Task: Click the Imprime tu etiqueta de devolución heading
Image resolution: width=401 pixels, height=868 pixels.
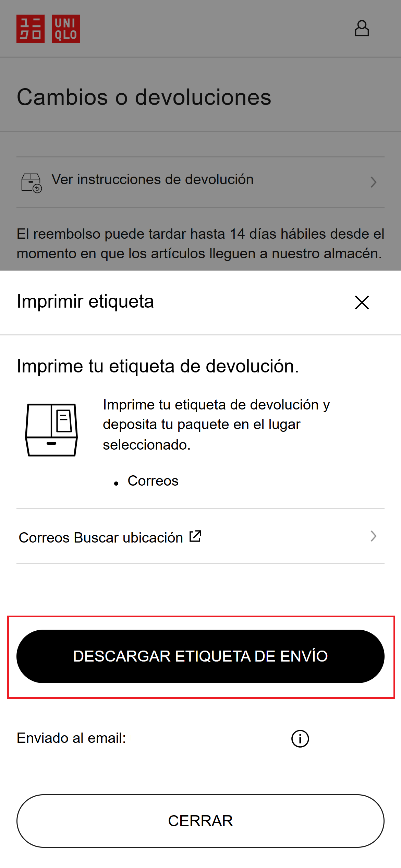Action: coord(158,366)
